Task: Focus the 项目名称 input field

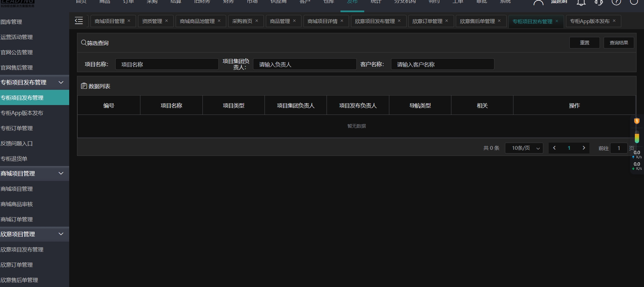Action: tap(167, 64)
